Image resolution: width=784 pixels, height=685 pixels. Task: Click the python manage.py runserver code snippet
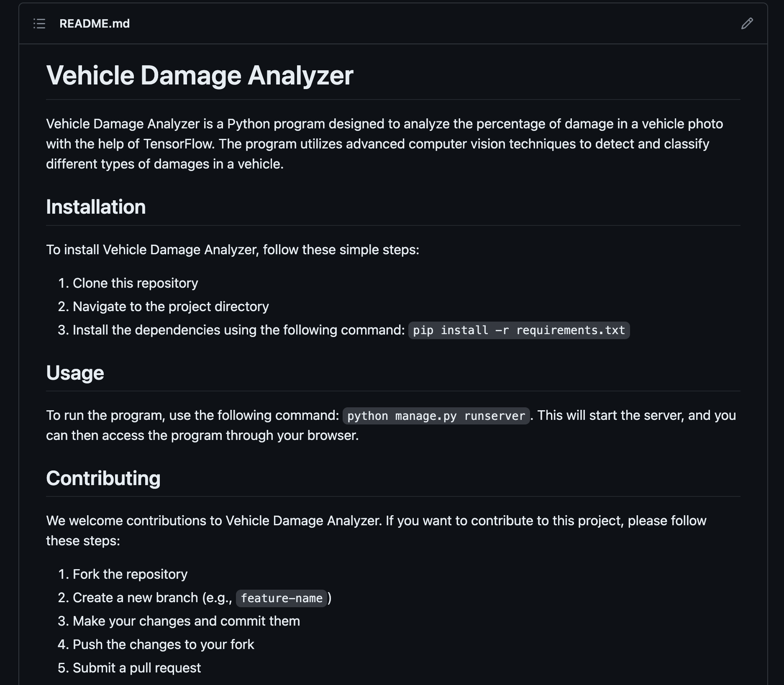coord(436,416)
